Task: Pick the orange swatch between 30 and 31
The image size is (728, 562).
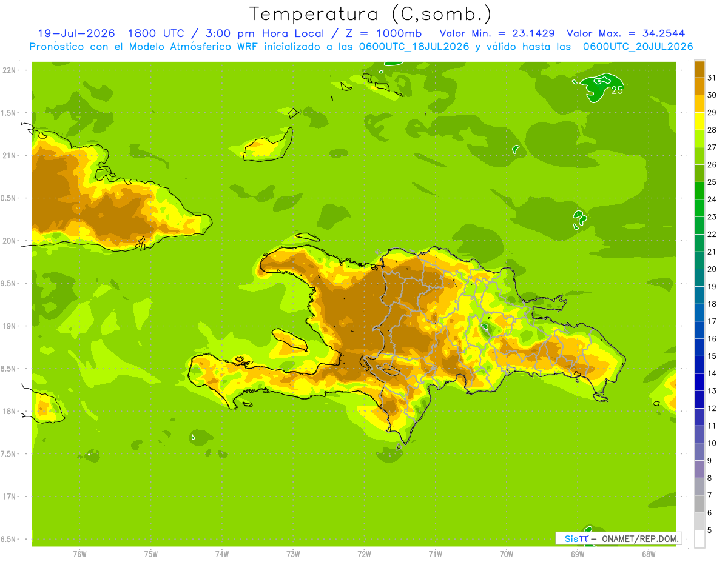Action: [699, 86]
